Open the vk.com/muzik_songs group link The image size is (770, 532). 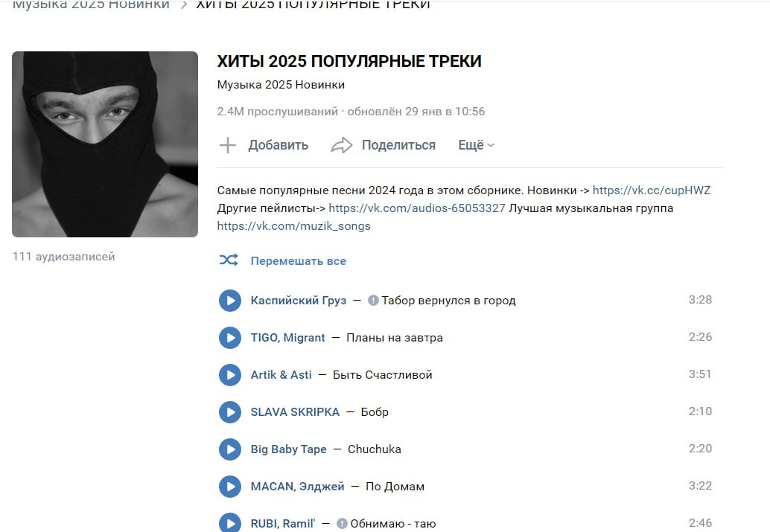[293, 226]
